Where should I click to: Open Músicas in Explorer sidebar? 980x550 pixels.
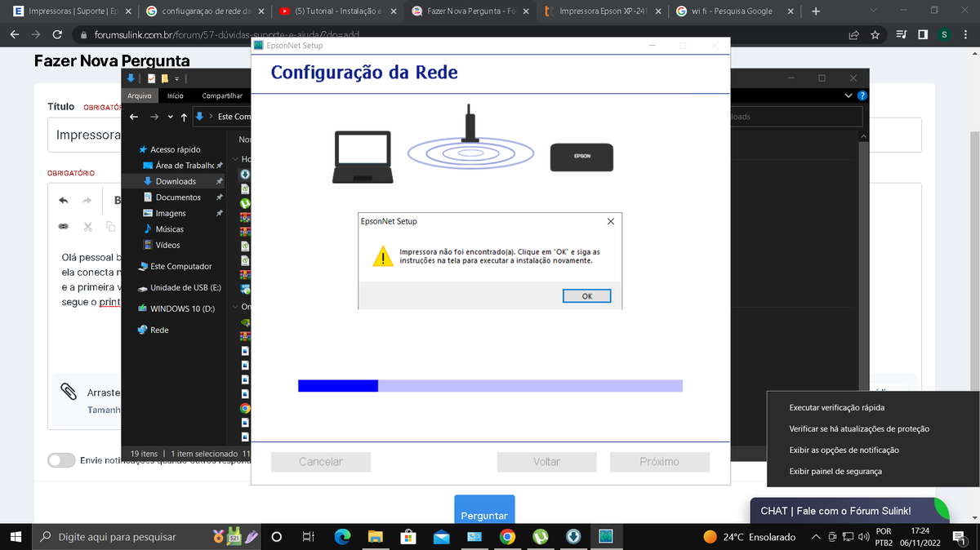169,229
